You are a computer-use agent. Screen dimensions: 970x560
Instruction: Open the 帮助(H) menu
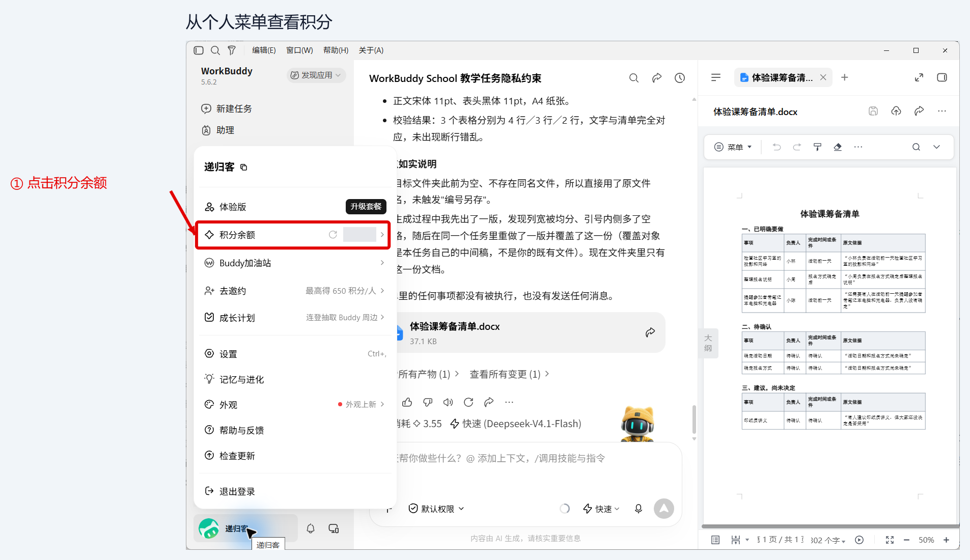(336, 50)
